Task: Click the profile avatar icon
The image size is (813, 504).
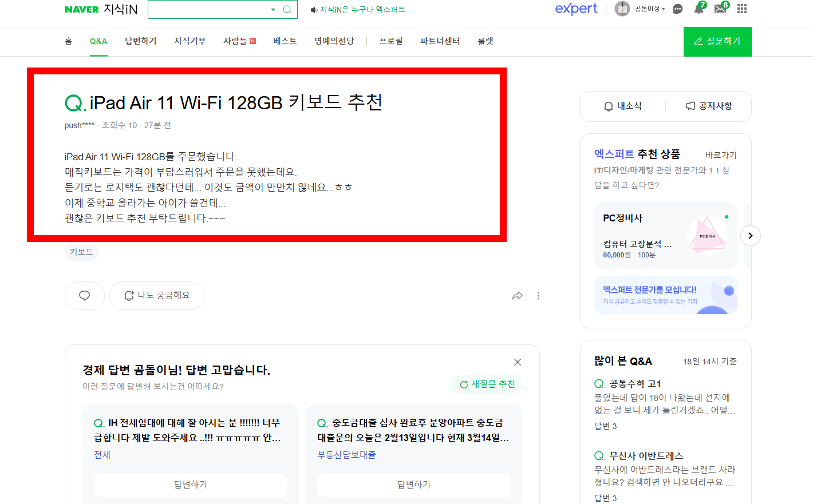Action: tap(622, 9)
